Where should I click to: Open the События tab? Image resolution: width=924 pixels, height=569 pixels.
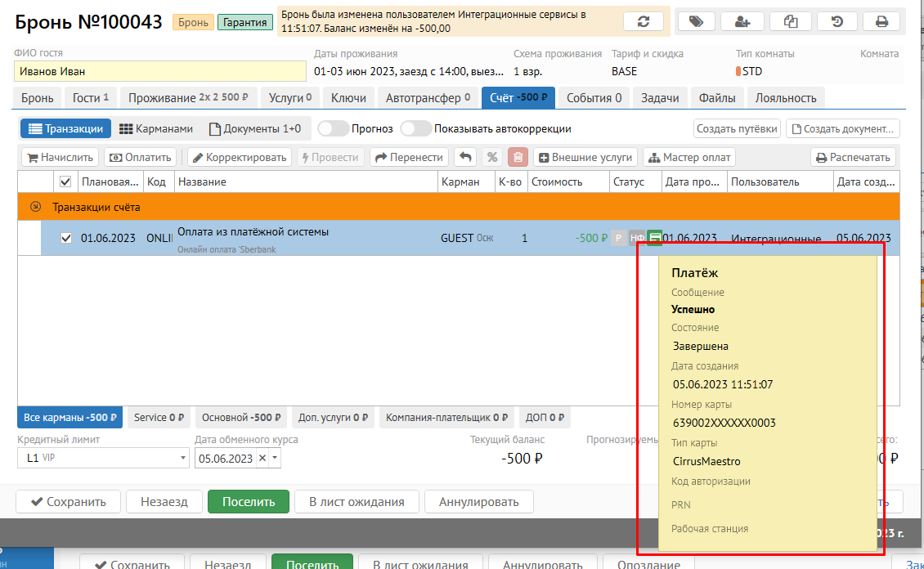tap(594, 98)
